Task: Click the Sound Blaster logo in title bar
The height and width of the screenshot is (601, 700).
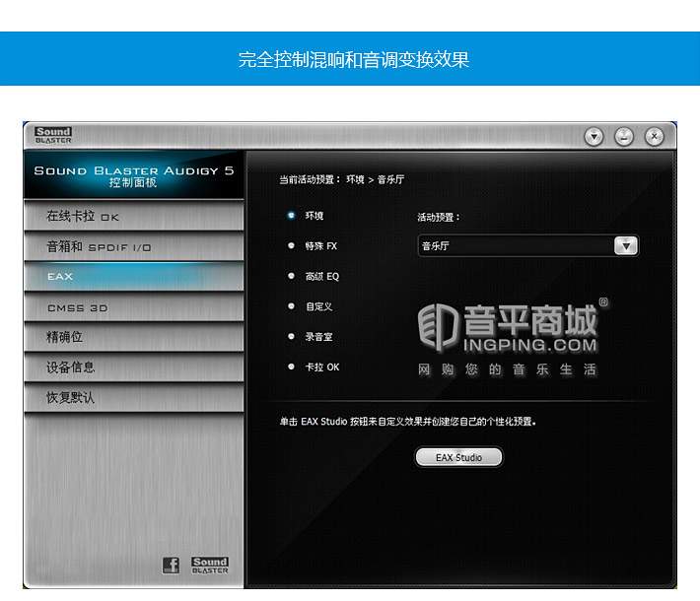Action: (53, 135)
